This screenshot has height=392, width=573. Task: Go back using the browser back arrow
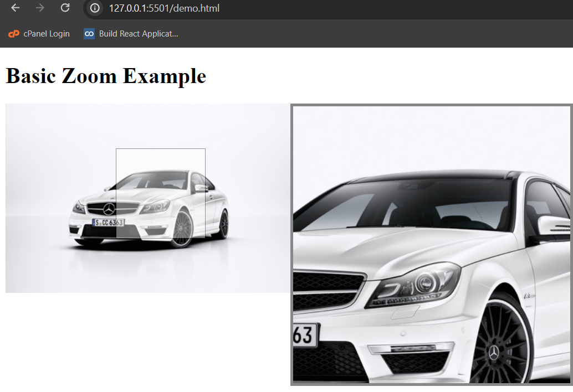point(16,8)
